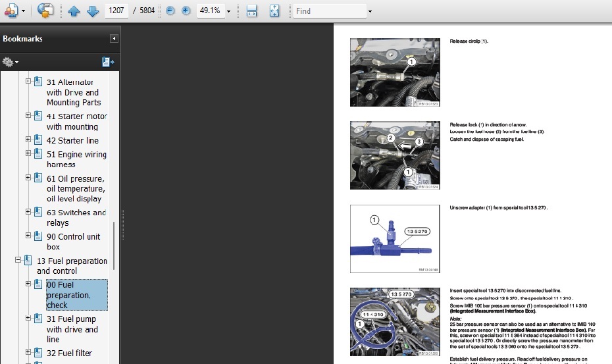Click the text 'Catch and dispose of escaping fuel.'
This screenshot has height=364, width=612.
tap(487, 140)
